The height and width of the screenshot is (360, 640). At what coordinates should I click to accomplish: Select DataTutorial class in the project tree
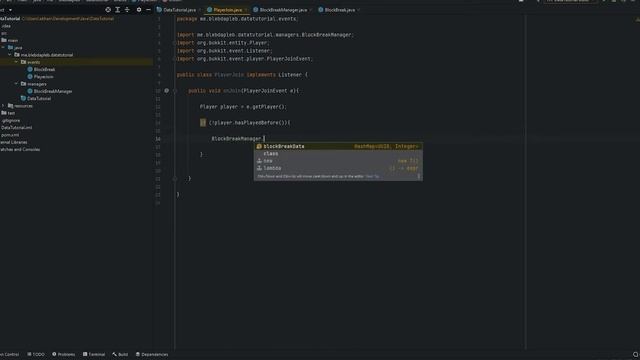39,98
